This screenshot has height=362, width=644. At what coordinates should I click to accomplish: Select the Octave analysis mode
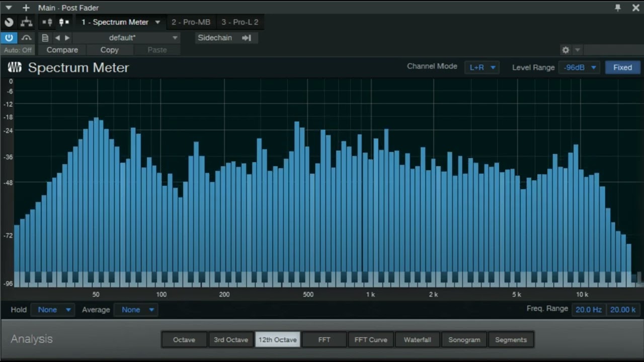point(184,340)
